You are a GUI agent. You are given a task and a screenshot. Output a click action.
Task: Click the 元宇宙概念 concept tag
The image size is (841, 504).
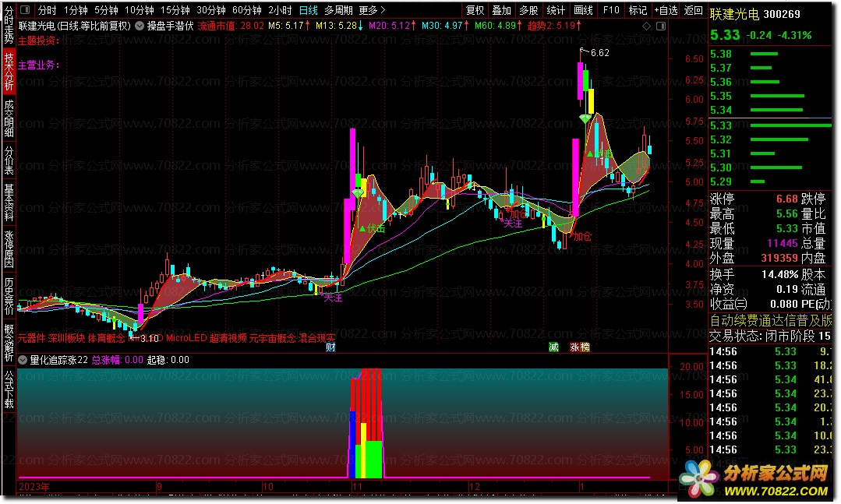(273, 338)
